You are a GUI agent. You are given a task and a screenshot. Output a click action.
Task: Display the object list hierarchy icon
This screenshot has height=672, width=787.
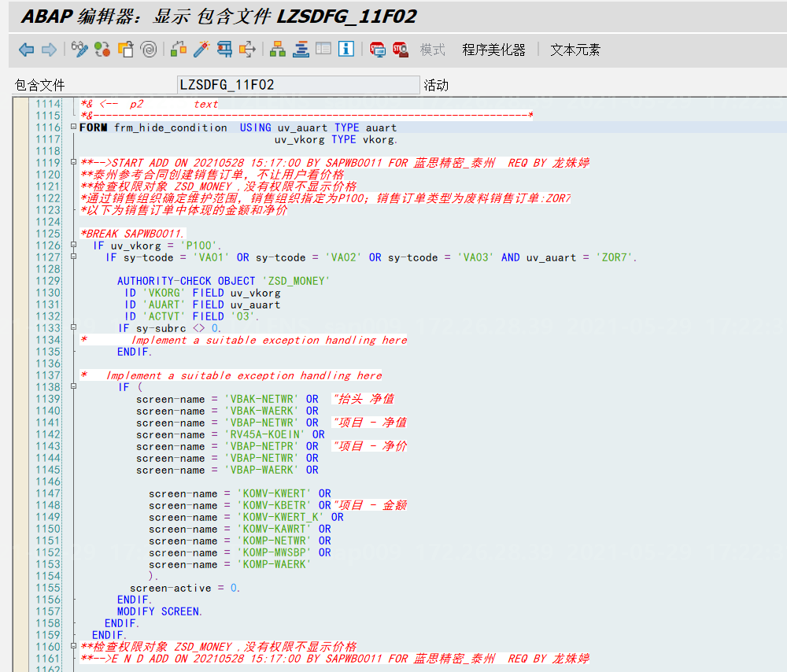pyautogui.click(x=275, y=49)
